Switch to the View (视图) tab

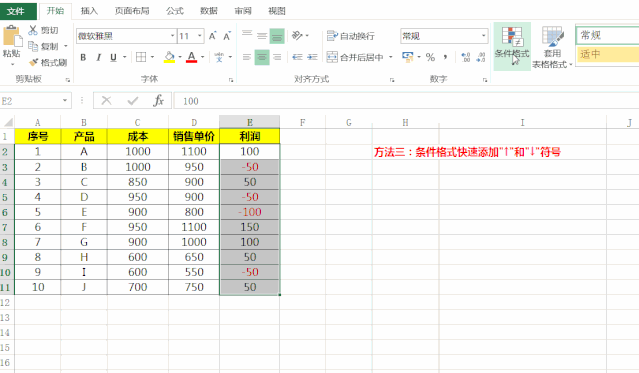click(277, 11)
